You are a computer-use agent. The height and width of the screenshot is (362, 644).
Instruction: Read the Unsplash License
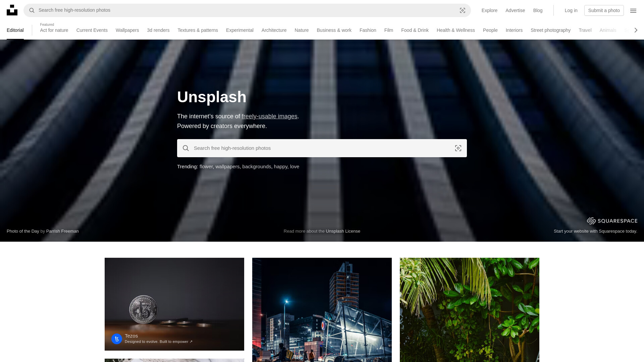[343, 231]
